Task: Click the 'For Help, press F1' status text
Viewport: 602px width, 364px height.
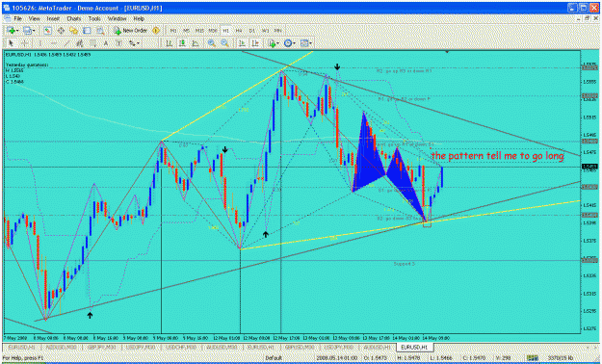Action: [23, 358]
